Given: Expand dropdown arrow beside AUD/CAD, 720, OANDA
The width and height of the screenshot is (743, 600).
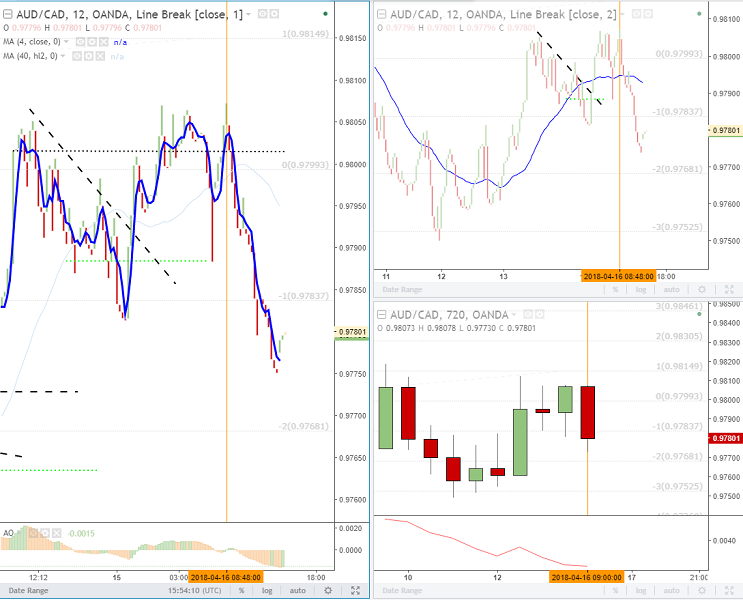Looking at the screenshot, I should [514, 315].
